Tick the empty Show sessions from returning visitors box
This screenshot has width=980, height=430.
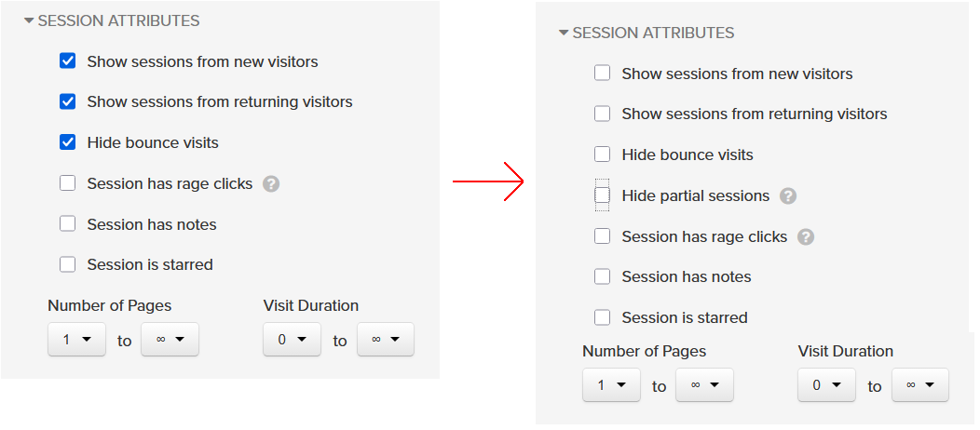603,114
